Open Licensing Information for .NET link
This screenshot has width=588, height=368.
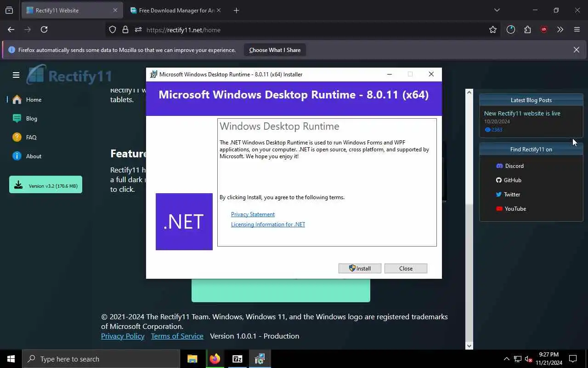click(x=268, y=224)
